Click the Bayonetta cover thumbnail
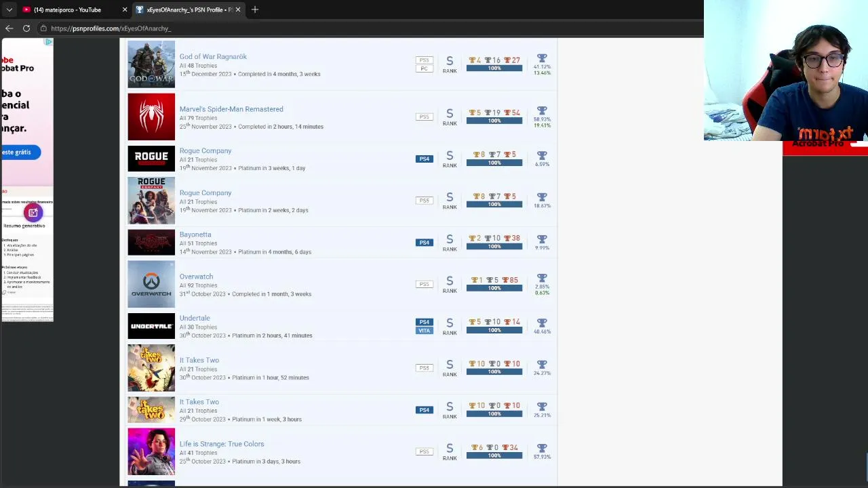 coord(151,243)
